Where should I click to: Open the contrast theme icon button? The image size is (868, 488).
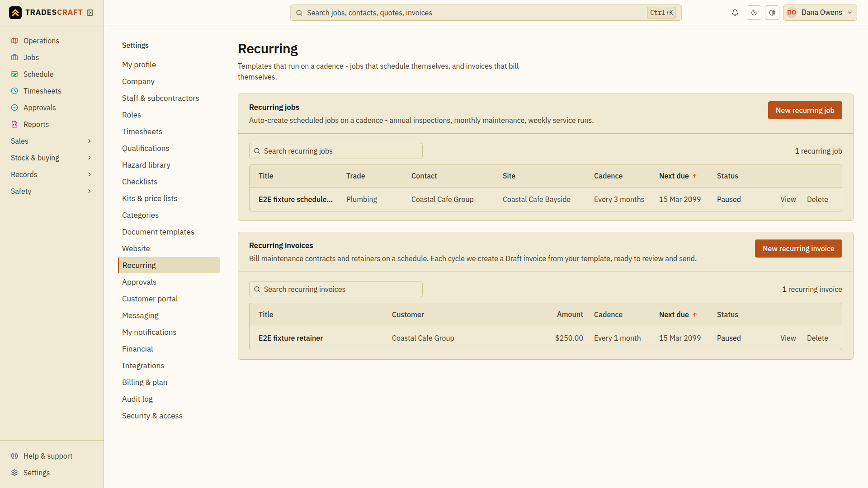(x=772, y=13)
